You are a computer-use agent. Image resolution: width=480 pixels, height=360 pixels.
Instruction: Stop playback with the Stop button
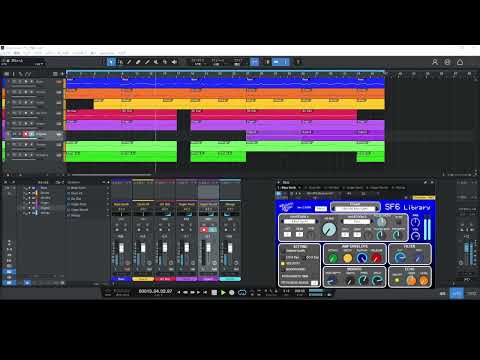[x=214, y=292]
